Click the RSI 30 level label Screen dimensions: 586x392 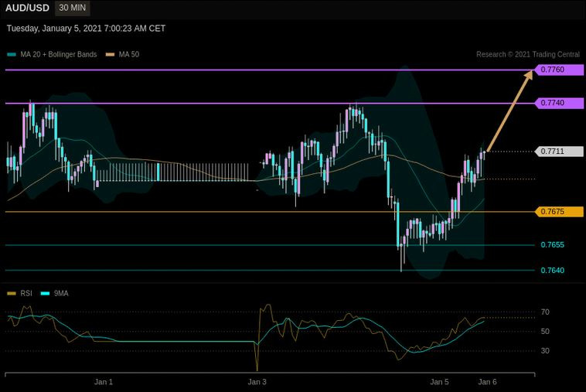[x=545, y=351]
